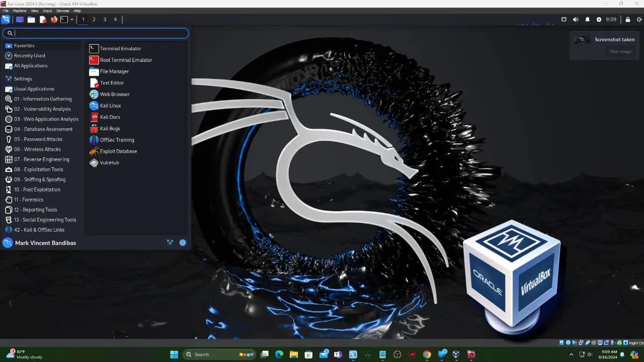Open the dropdown beside the terminal toolbar icon
The height and width of the screenshot is (362, 644).
pos(72,20)
